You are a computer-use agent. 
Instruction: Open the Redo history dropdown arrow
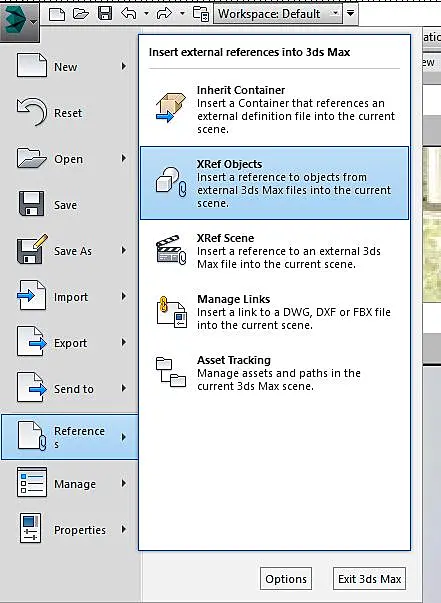182,14
